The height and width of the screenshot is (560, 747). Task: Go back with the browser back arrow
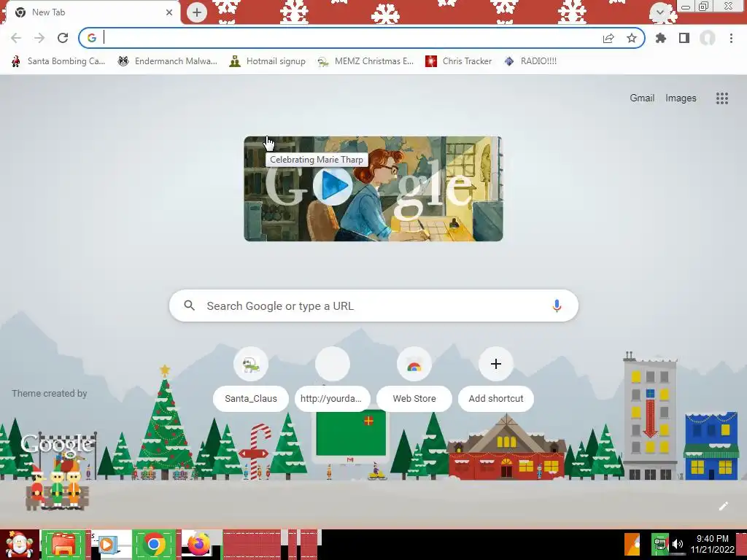click(x=16, y=38)
